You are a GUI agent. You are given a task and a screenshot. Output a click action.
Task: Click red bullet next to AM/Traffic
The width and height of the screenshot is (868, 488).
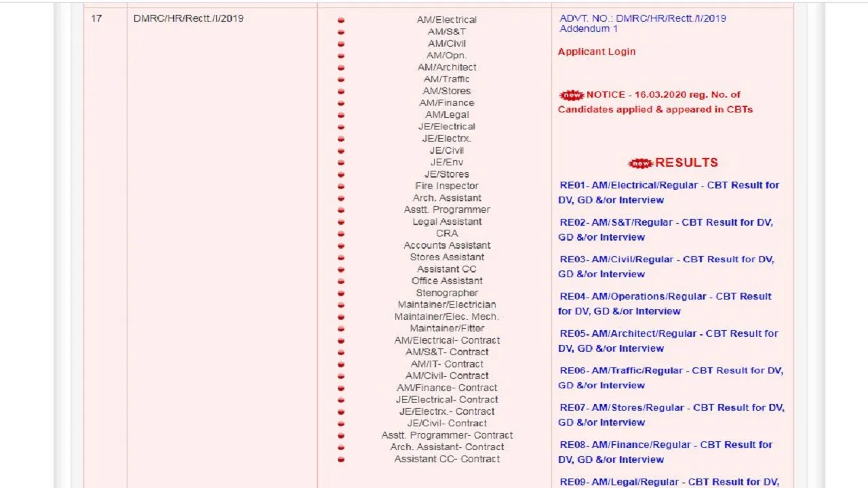point(341,79)
